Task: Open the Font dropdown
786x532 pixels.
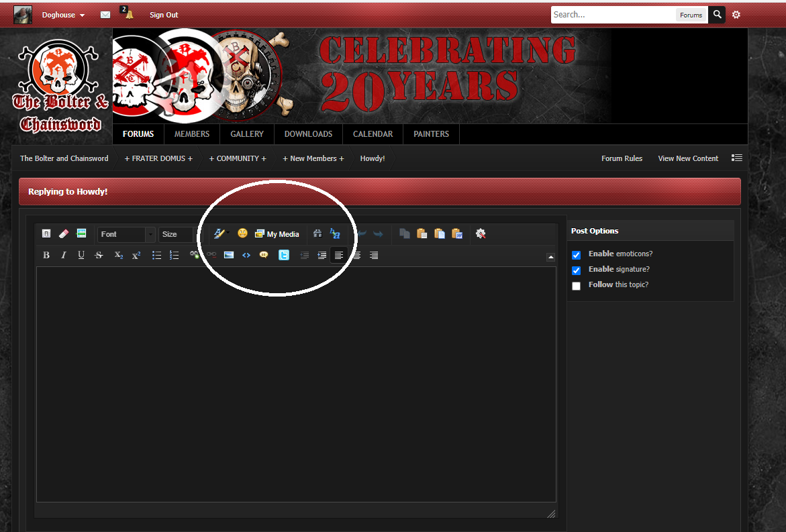Action: pos(126,234)
